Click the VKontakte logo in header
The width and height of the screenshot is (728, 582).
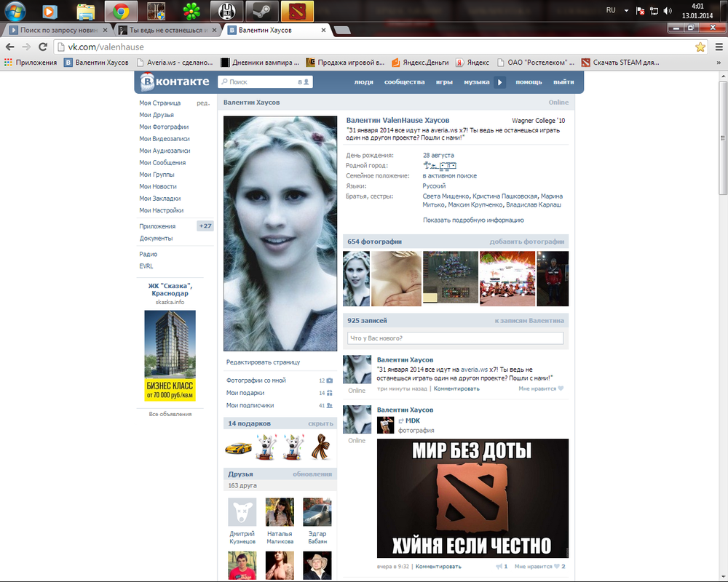tap(175, 82)
